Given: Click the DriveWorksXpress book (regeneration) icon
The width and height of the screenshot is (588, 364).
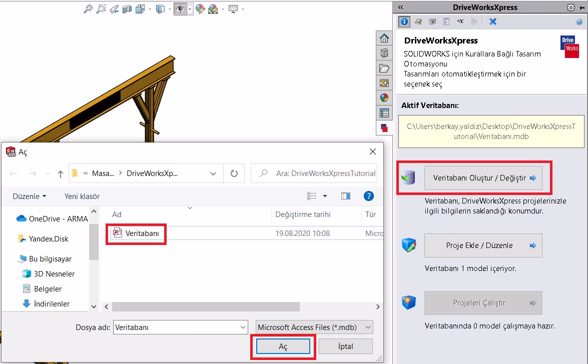Looking at the screenshot, I should click(x=418, y=21).
